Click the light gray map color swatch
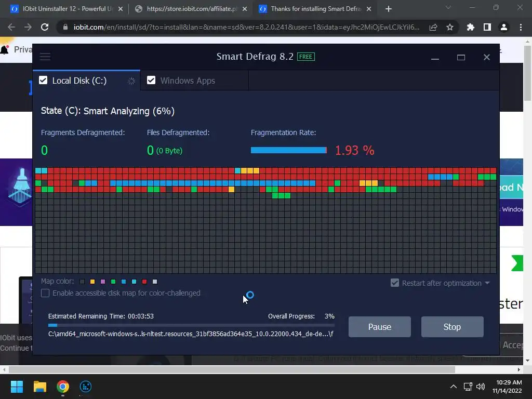The width and height of the screenshot is (532, 399). 155,282
